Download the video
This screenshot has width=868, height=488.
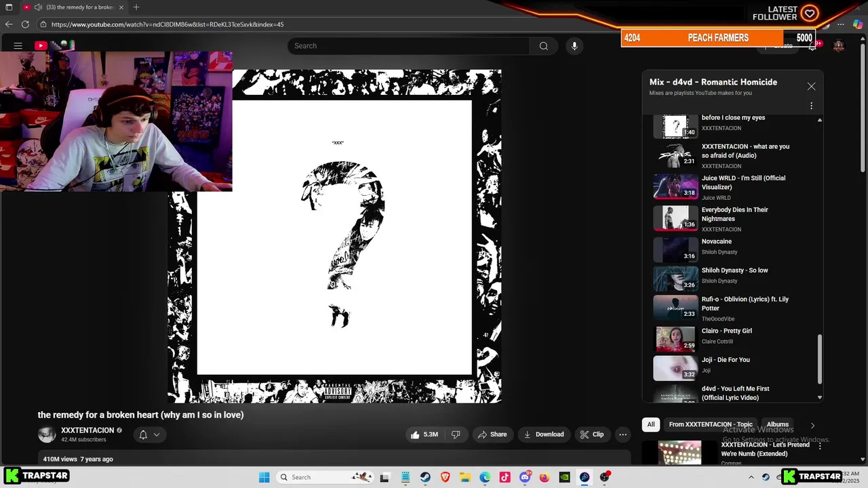tap(544, 434)
